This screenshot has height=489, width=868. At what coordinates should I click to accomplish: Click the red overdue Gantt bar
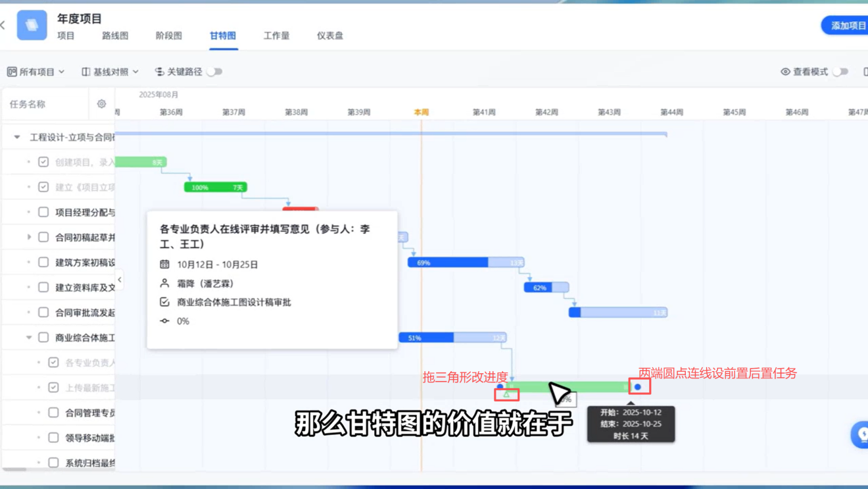pyautogui.click(x=301, y=209)
